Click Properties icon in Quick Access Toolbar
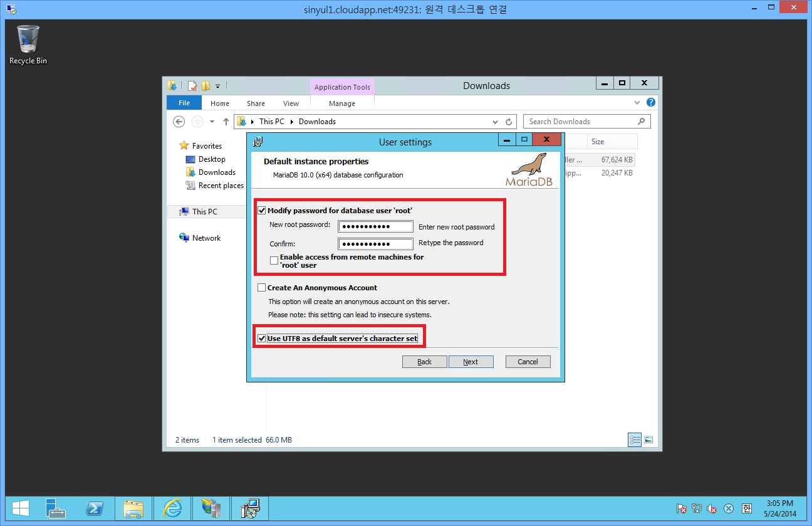This screenshot has width=812, height=526. coord(193,86)
